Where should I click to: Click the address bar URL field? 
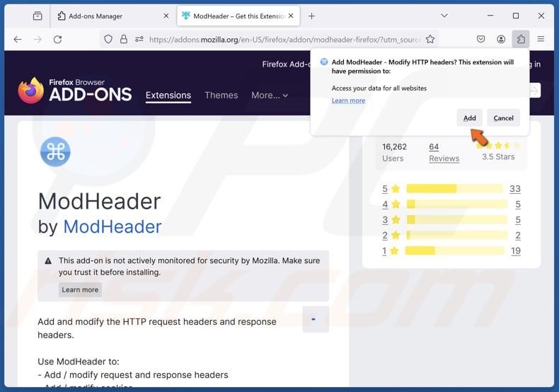coord(284,39)
